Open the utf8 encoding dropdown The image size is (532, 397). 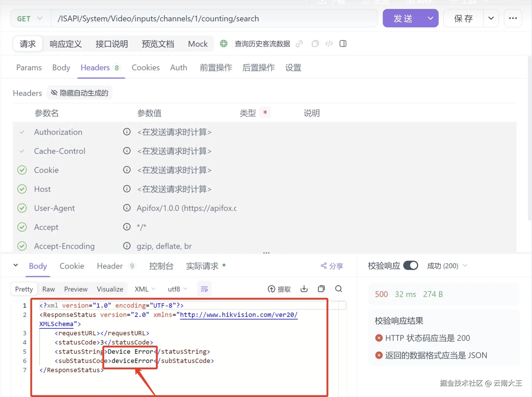177,289
